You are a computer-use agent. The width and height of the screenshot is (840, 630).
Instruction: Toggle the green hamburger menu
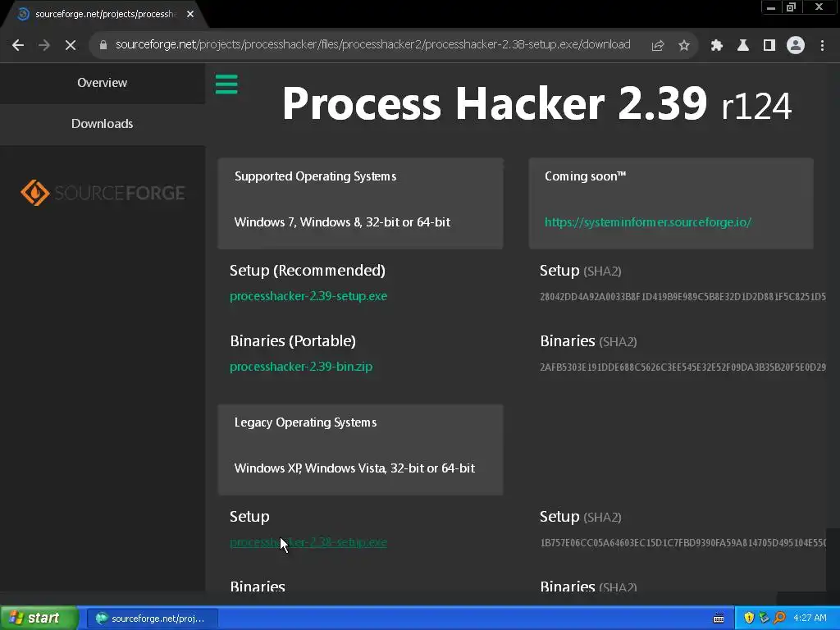(226, 84)
